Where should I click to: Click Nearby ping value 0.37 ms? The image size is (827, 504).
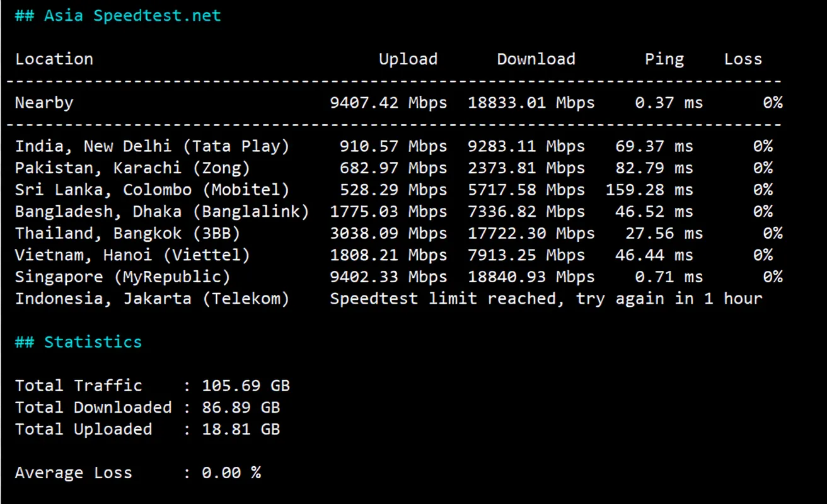click(669, 103)
